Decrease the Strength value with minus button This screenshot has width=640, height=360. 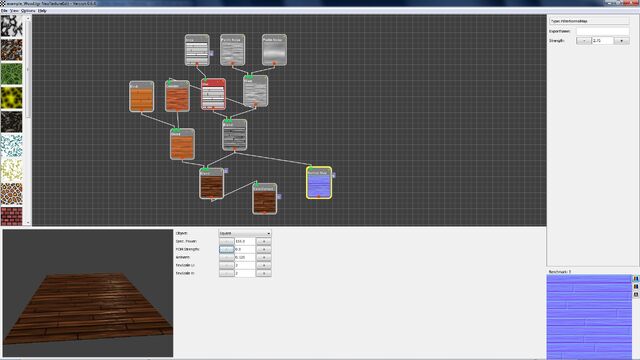tap(583, 41)
